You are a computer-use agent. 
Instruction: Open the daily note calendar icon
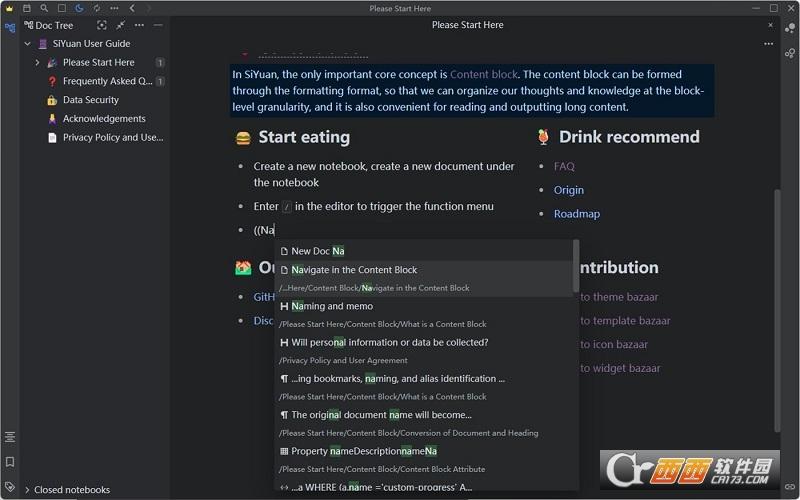pyautogui.click(x=27, y=8)
